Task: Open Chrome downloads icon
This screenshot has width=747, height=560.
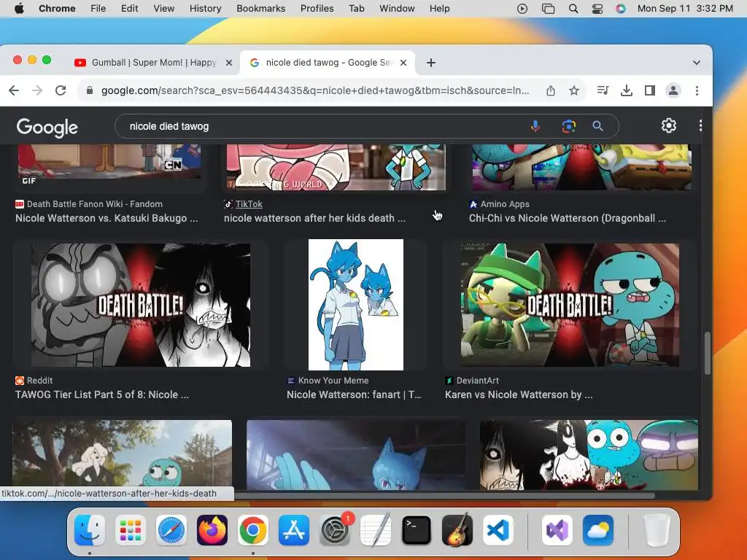Action: [x=627, y=90]
